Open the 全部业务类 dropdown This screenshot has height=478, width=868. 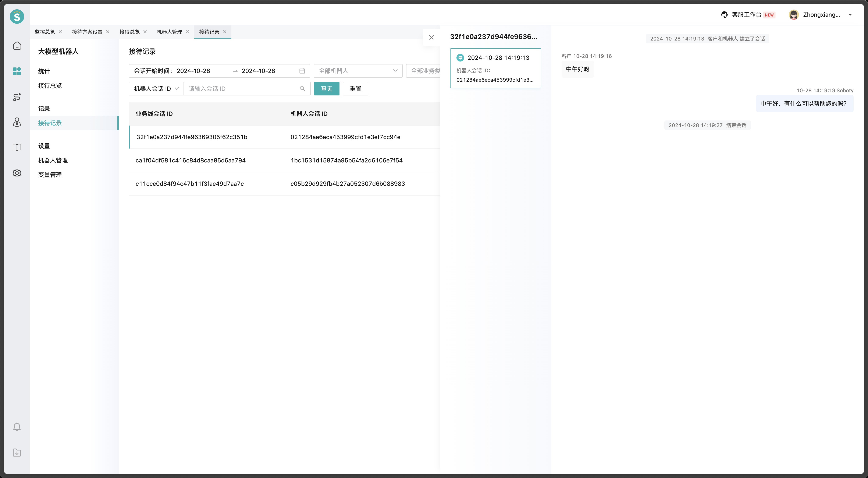[423, 71]
